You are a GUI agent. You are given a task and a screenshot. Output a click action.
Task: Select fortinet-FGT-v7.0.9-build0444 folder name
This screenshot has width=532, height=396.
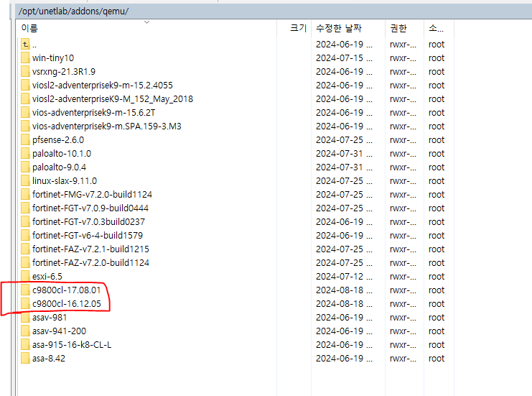coord(90,208)
